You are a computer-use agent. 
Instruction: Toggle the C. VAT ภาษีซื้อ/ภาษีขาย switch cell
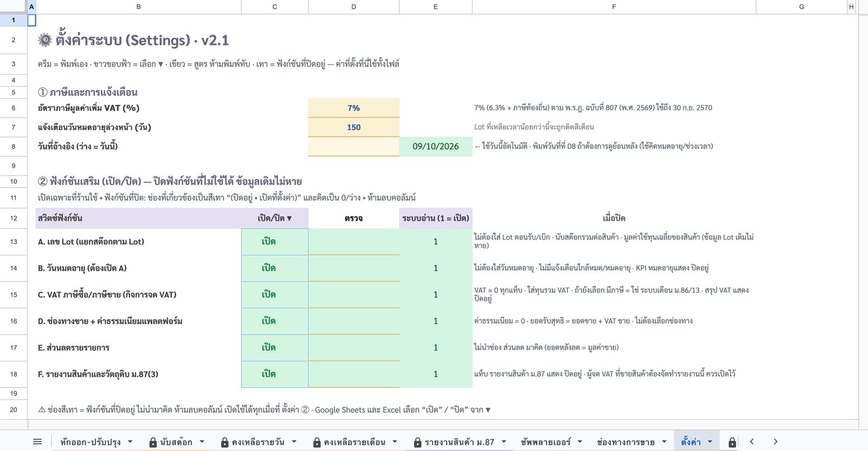(x=275, y=295)
